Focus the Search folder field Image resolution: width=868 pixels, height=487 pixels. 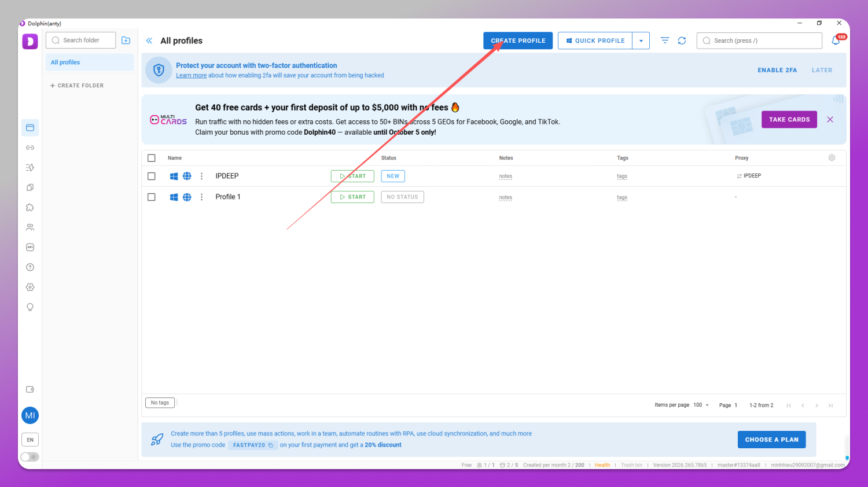click(81, 40)
